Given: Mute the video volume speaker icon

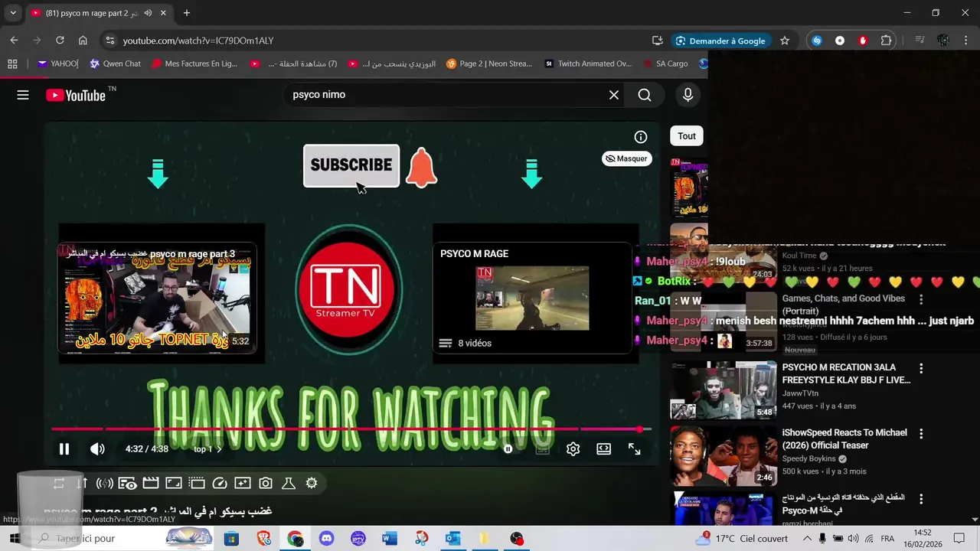Looking at the screenshot, I should (x=97, y=449).
